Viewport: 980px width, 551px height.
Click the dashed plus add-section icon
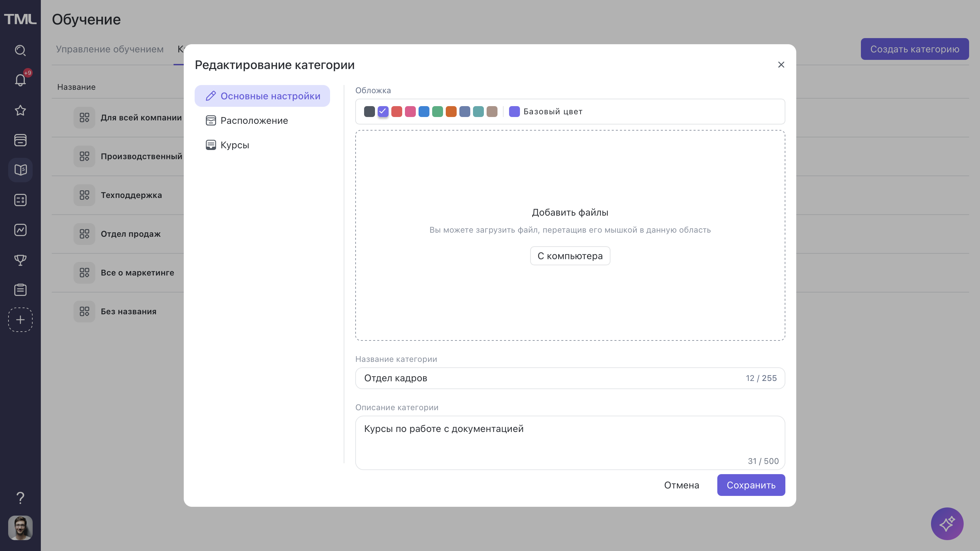(20, 319)
